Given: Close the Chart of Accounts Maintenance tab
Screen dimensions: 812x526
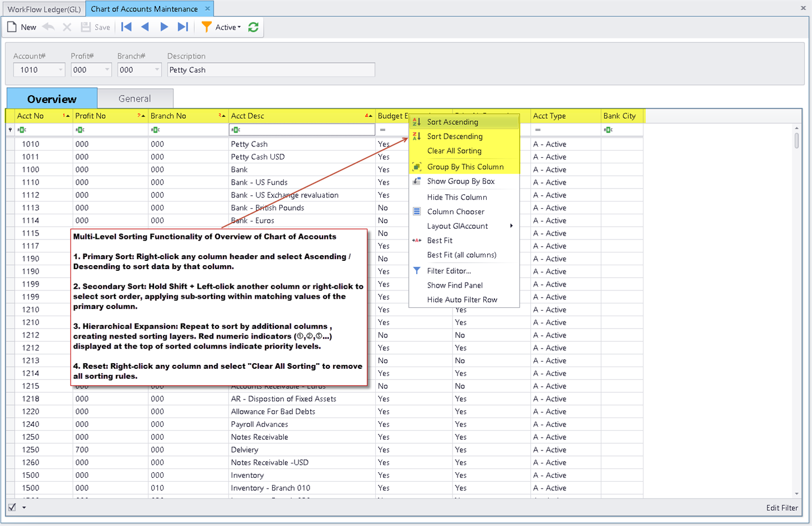Looking at the screenshot, I should (x=207, y=8).
